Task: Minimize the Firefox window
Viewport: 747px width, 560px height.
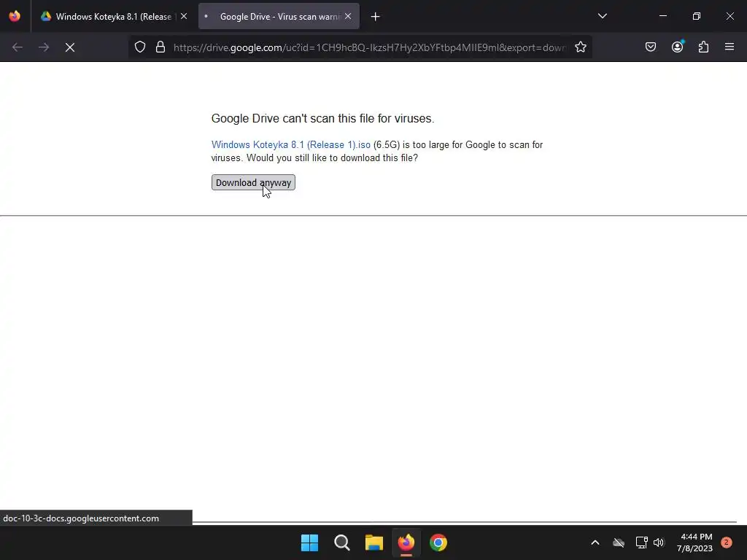Action: 662,16
